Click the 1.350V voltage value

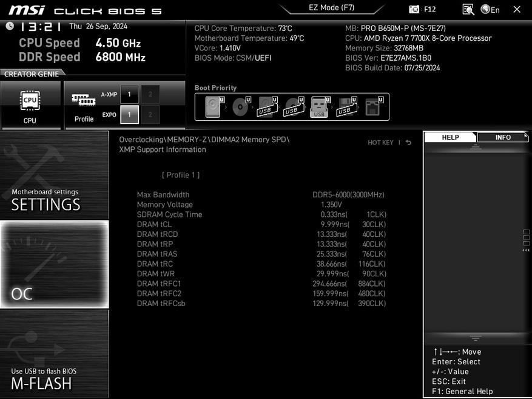331,205
